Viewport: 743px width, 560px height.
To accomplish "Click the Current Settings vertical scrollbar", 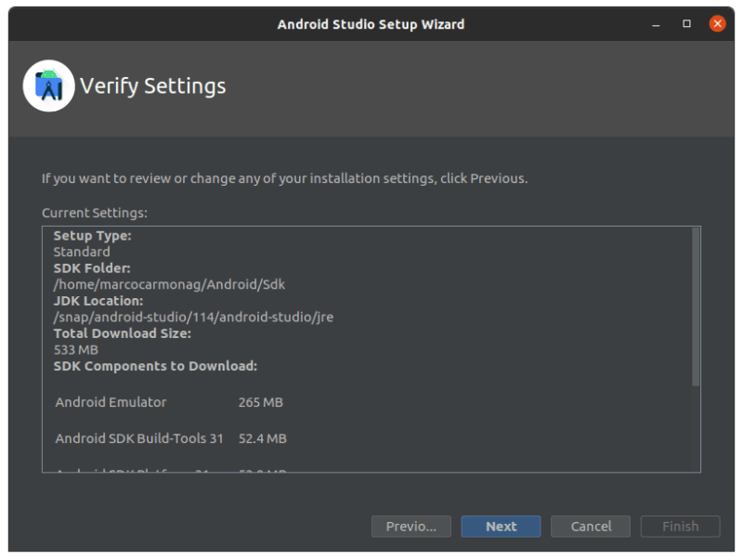I will tap(695, 306).
